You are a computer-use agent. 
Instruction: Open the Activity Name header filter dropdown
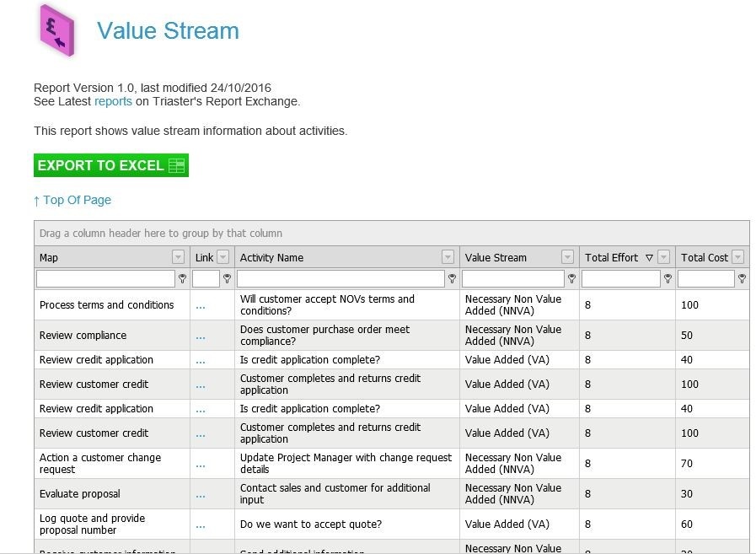coord(450,257)
